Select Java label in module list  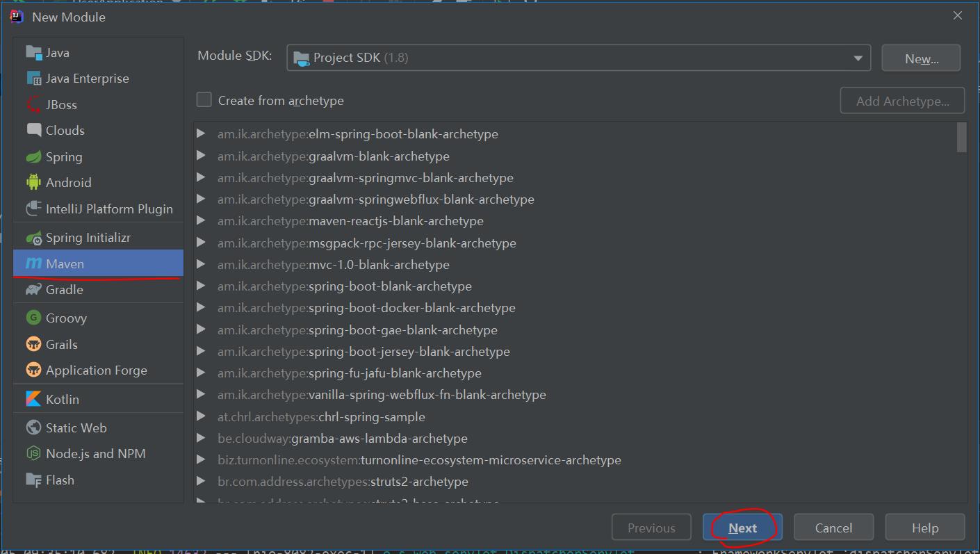click(x=58, y=53)
